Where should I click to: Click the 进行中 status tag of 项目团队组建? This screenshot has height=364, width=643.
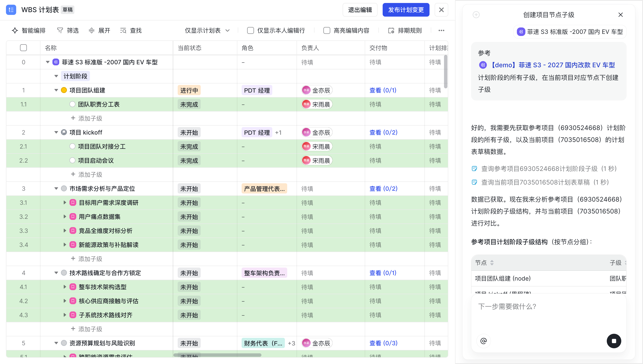(x=189, y=90)
